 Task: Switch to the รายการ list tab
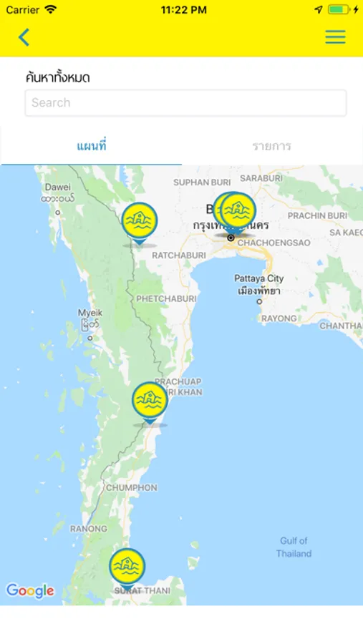272,146
